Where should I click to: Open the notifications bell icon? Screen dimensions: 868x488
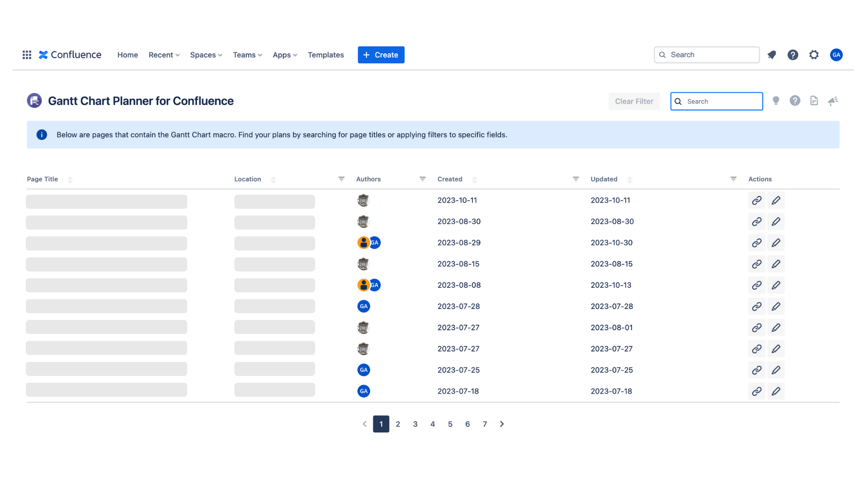click(x=772, y=55)
